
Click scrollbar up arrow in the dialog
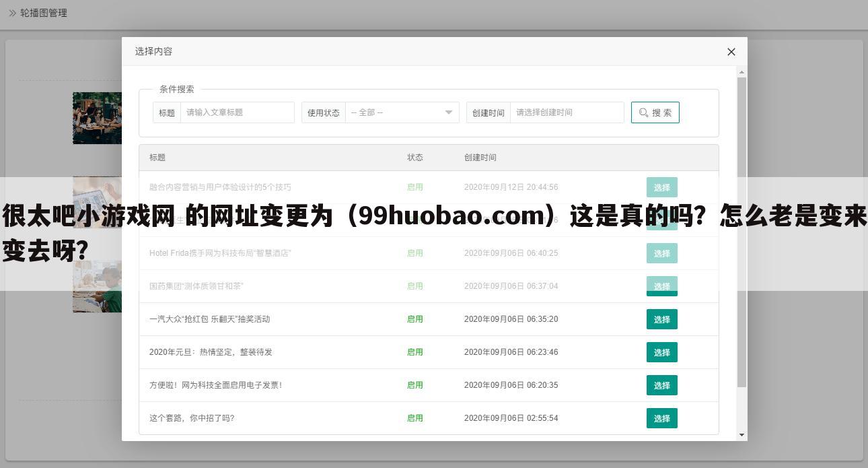pyautogui.click(x=742, y=72)
